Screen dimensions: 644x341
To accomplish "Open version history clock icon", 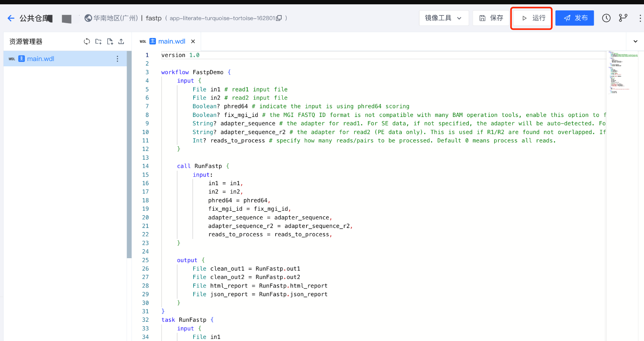I will [606, 18].
